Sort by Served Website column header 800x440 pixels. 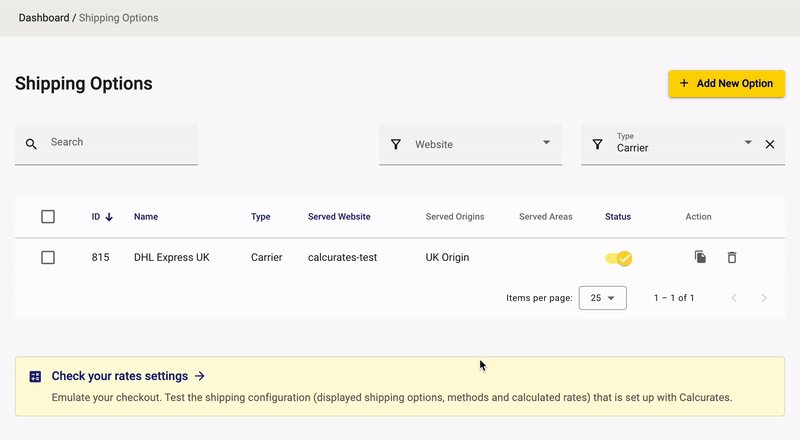coord(339,216)
